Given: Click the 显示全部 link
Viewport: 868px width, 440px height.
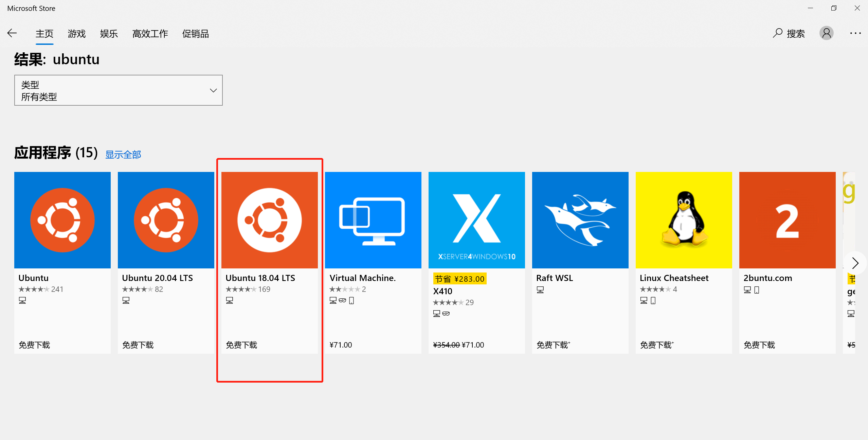Looking at the screenshot, I should pos(123,155).
